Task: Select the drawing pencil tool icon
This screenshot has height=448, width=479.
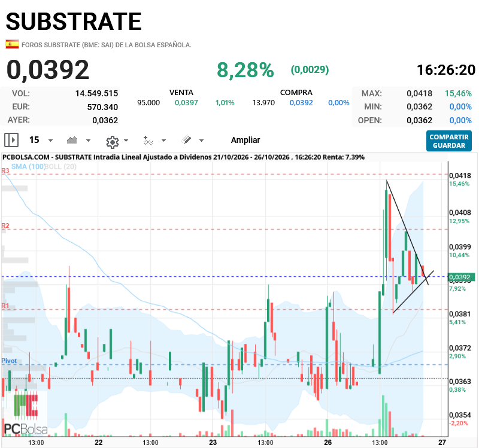Action: tap(186, 140)
